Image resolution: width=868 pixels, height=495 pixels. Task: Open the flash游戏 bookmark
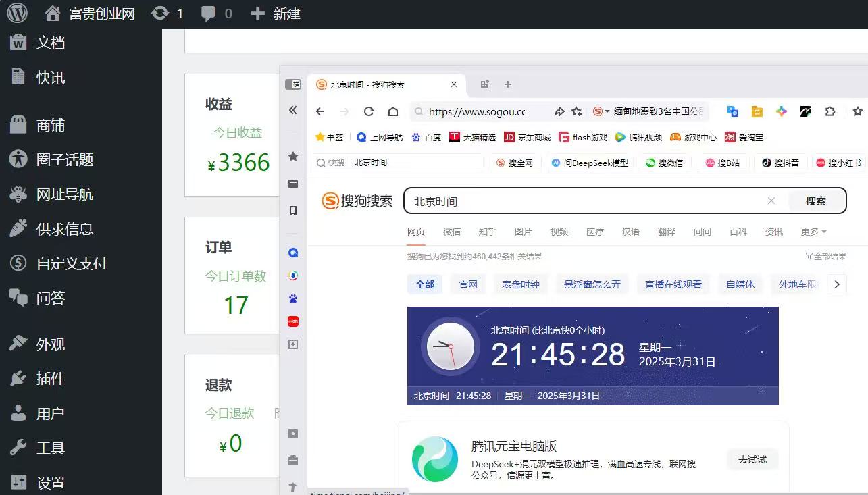pos(583,137)
